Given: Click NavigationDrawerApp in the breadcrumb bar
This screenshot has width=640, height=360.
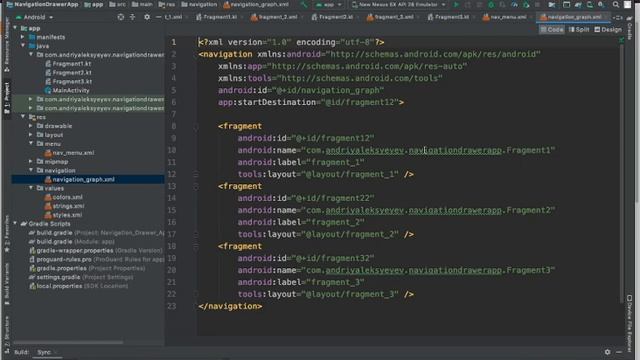Looking at the screenshot, I should [x=42, y=4].
